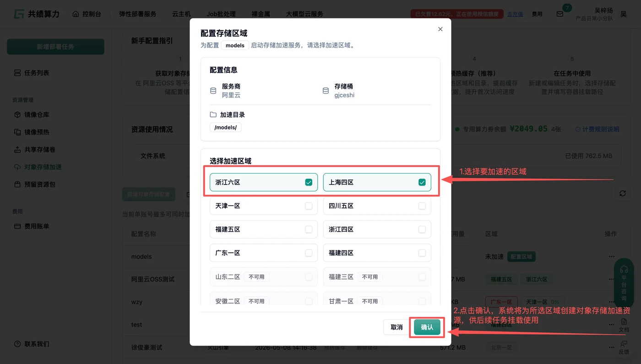Click 配置区域 tag in models row

pyautogui.click(x=521, y=257)
